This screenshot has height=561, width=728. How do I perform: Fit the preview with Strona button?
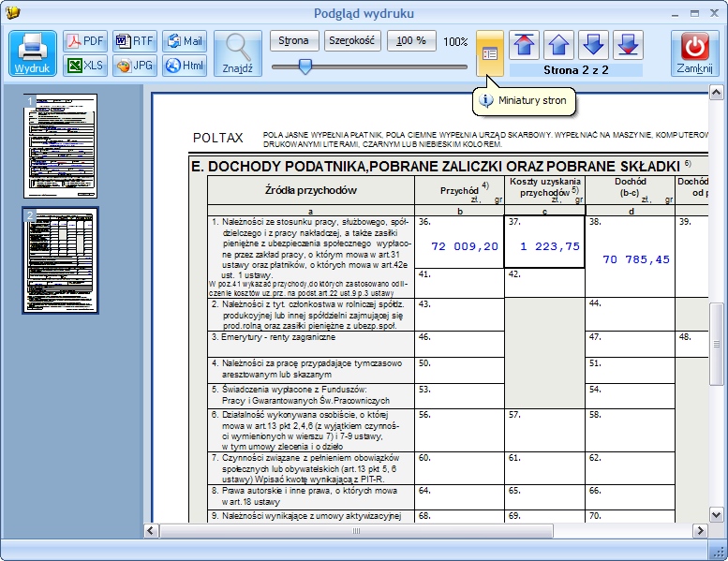(294, 41)
